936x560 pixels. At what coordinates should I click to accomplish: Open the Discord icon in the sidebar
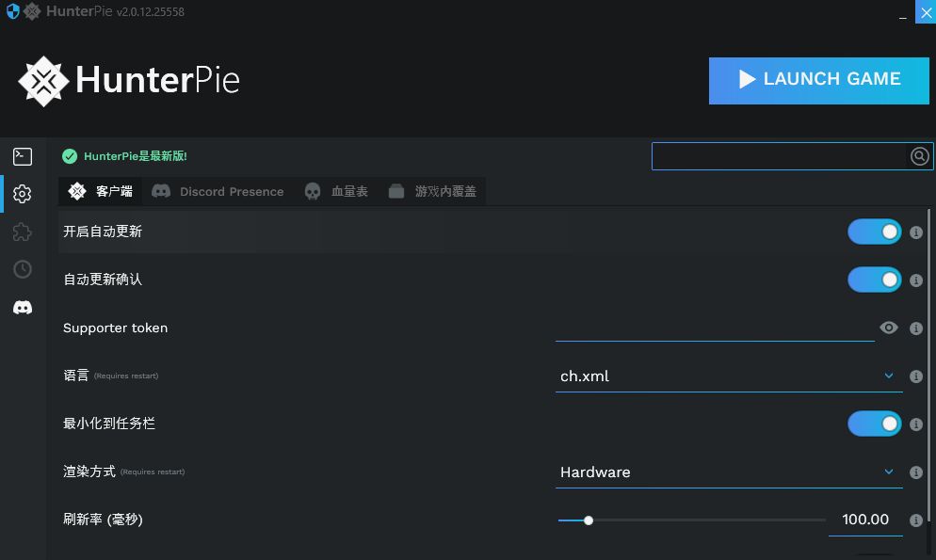(x=23, y=308)
